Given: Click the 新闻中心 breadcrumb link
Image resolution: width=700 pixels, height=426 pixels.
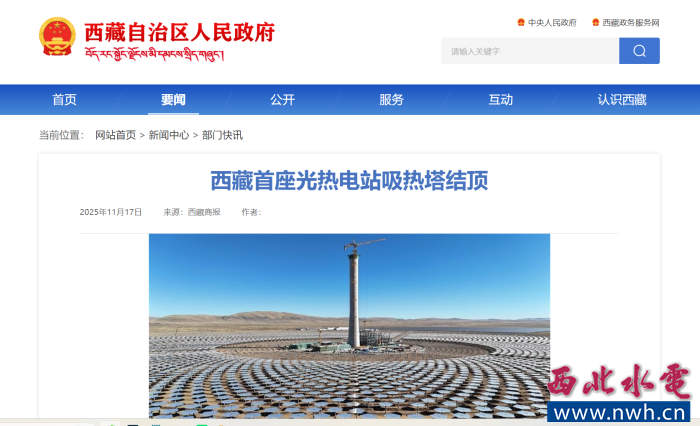Looking at the screenshot, I should point(169,135).
